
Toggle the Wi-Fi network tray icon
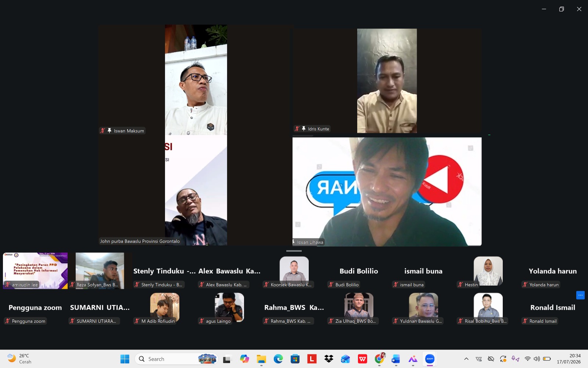527,359
